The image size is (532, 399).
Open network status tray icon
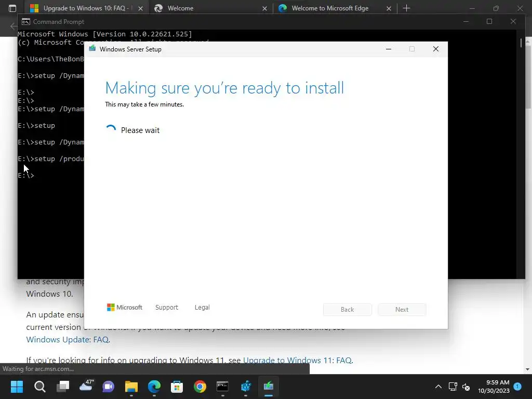pyautogui.click(x=453, y=387)
